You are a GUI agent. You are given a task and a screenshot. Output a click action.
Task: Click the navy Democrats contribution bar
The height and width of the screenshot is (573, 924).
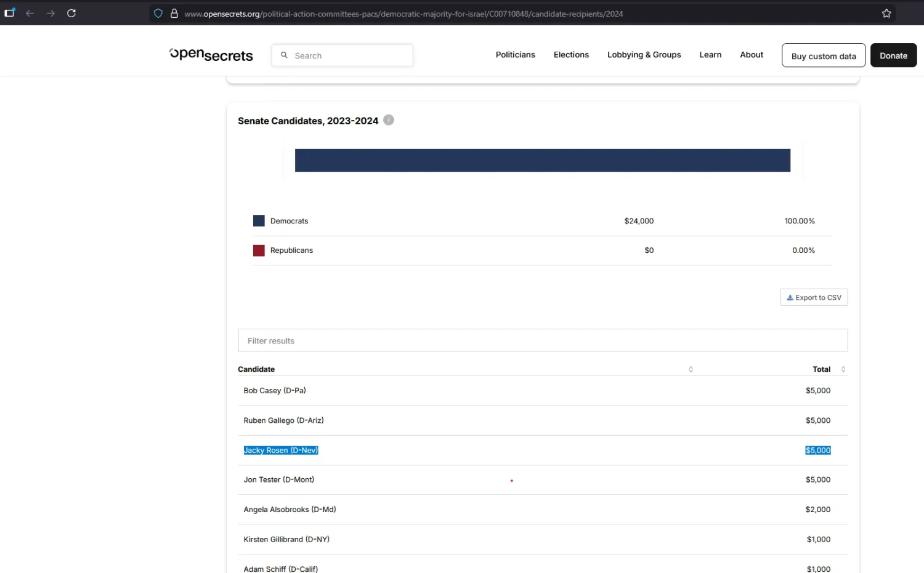[543, 160]
